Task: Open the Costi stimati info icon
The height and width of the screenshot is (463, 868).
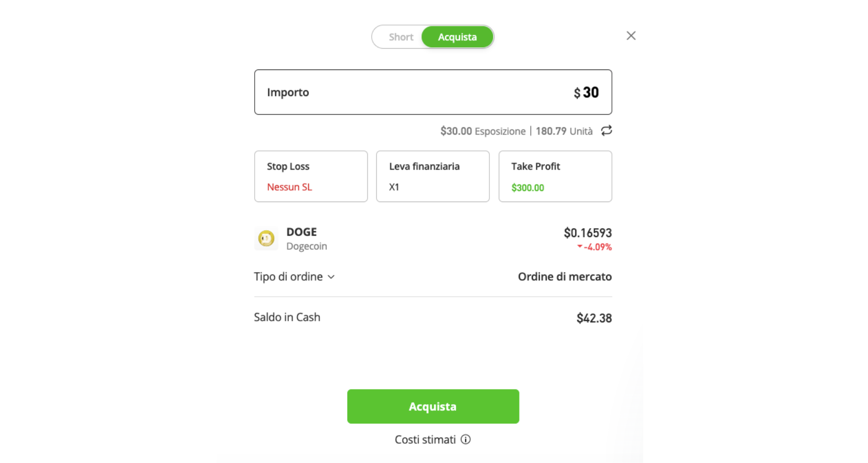Action: coord(465,439)
